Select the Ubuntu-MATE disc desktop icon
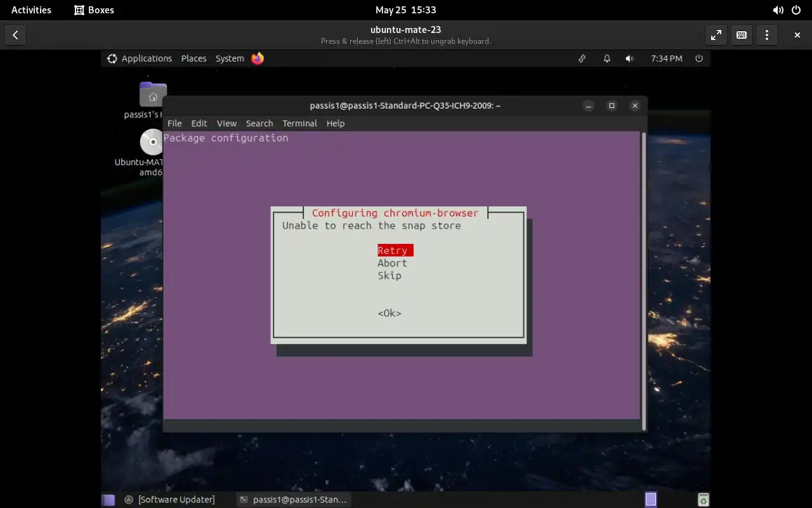 [x=152, y=142]
